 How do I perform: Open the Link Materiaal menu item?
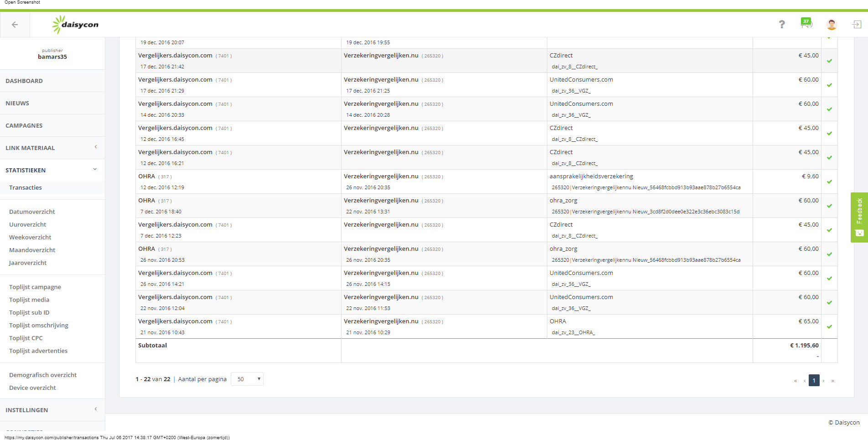[52, 148]
